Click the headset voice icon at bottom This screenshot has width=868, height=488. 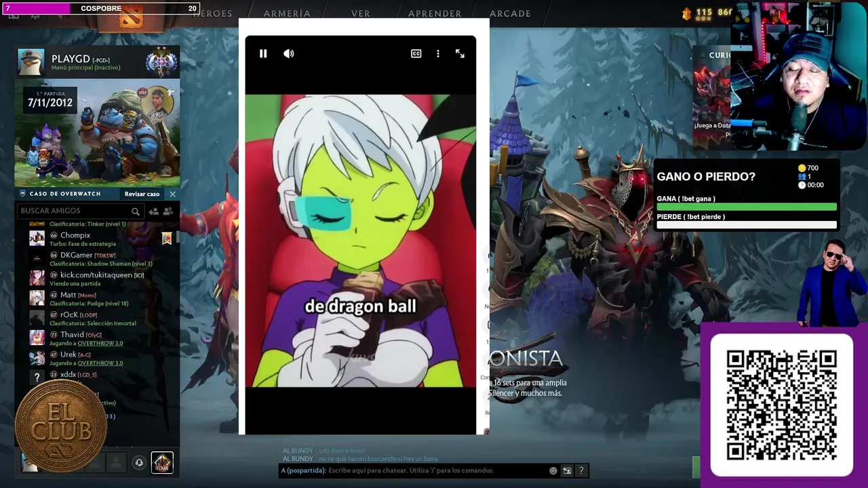(x=139, y=463)
